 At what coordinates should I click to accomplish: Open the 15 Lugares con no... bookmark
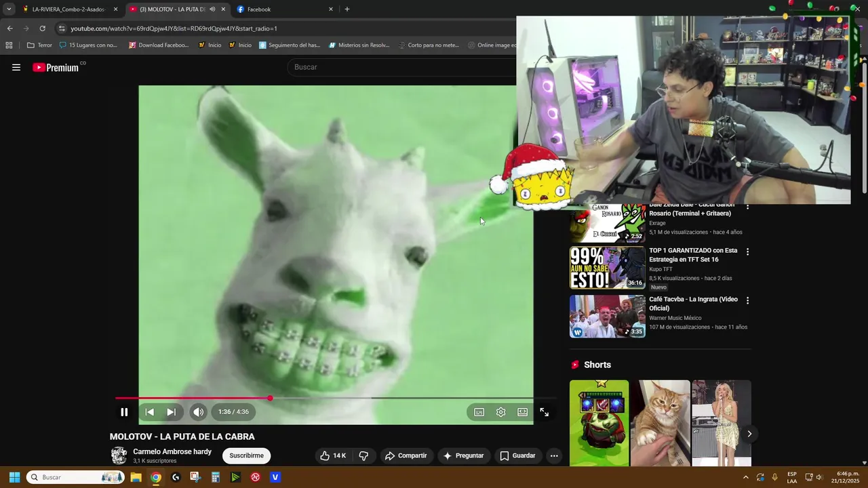pos(88,45)
